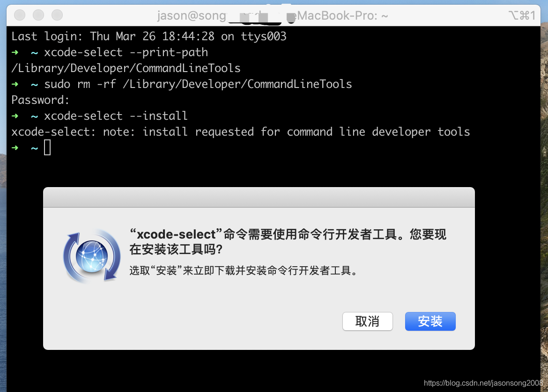The height and width of the screenshot is (392, 548).
Task: Click the yellow minimize window button
Action: (38, 15)
